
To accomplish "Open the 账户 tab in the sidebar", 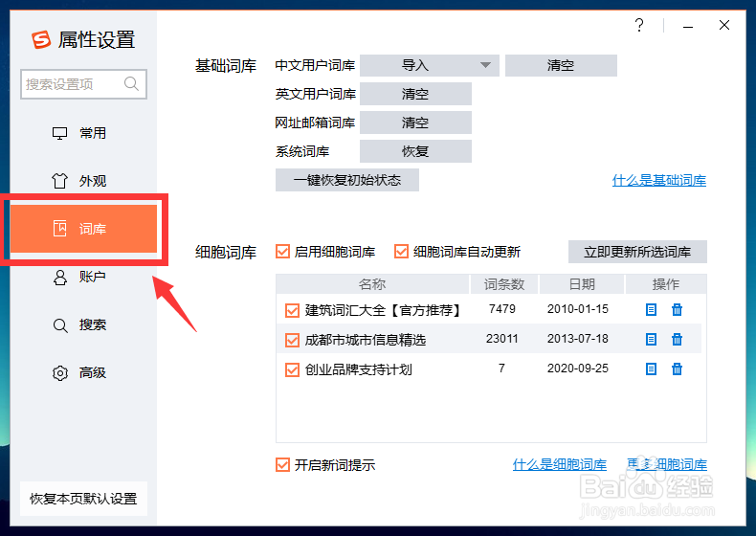I will tap(83, 277).
